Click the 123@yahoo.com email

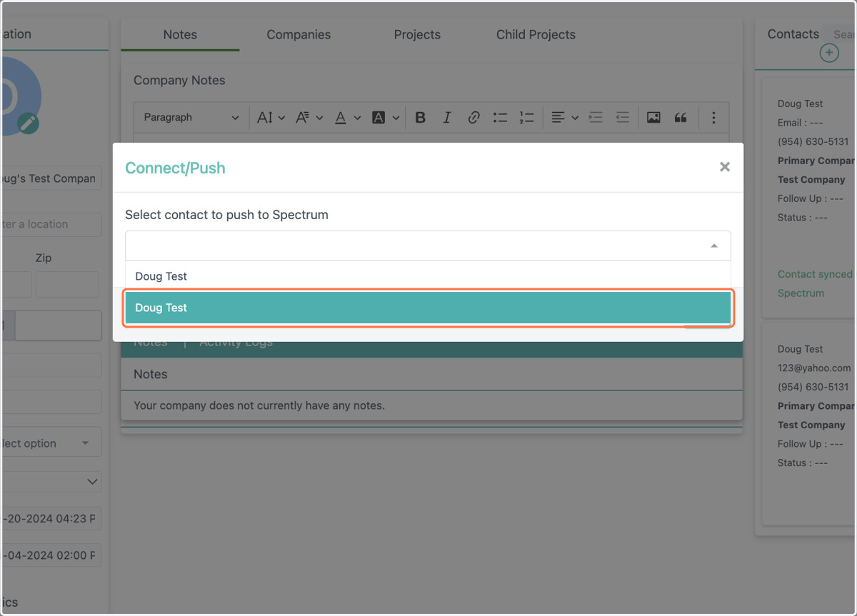click(814, 368)
